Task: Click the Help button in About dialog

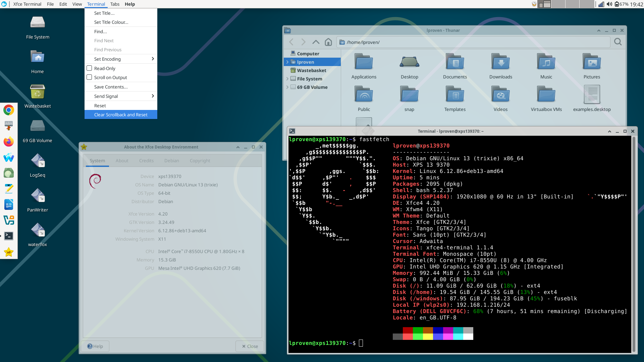Action: (95, 346)
